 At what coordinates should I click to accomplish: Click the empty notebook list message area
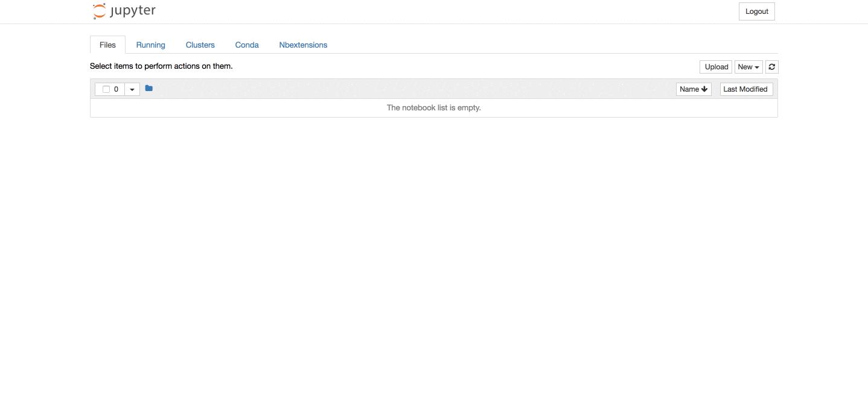[433, 107]
